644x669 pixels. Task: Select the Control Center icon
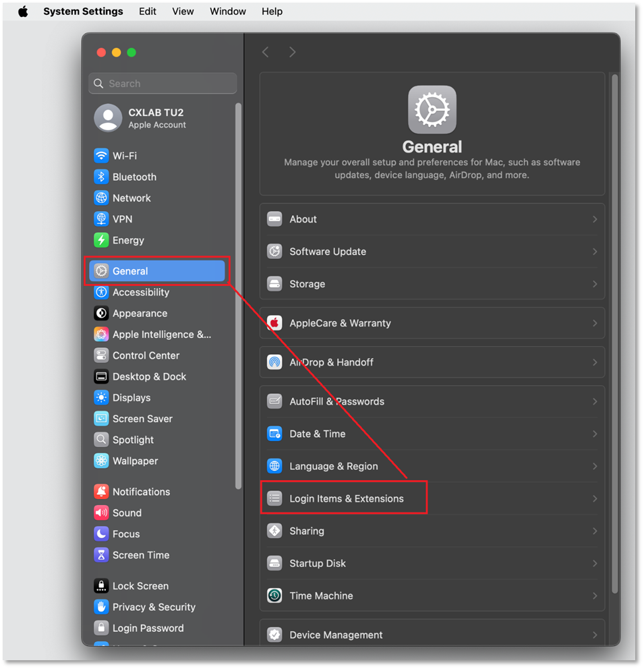click(x=101, y=355)
